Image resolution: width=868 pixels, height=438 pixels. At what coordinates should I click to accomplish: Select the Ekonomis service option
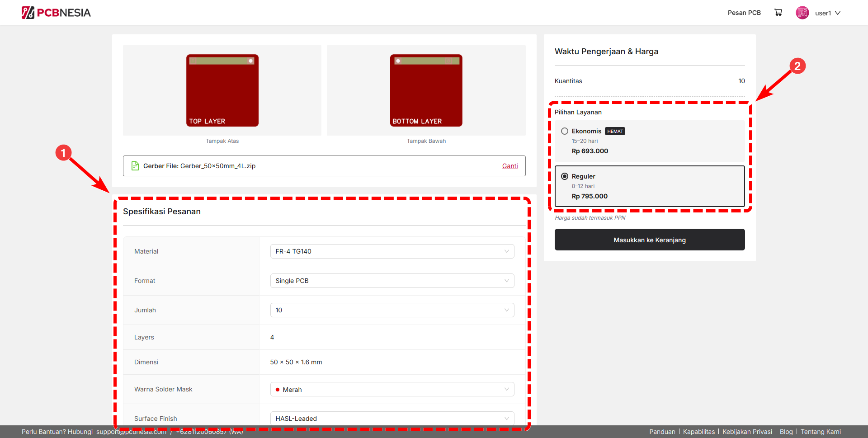coord(650,141)
